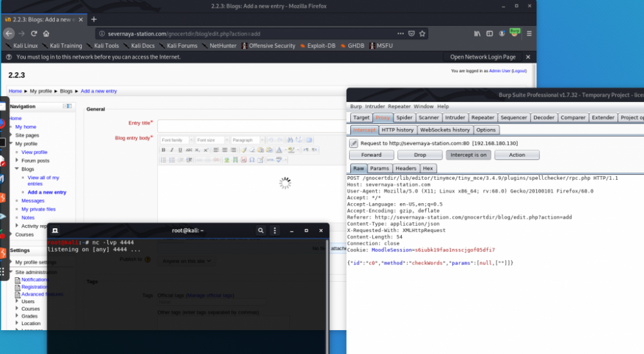Collapse the Blogs tree node

click(x=17, y=169)
